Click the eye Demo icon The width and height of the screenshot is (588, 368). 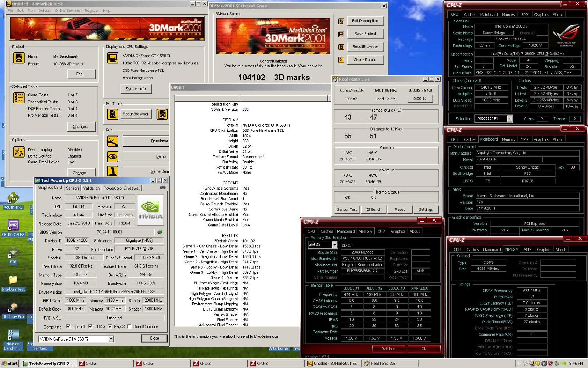112,156
